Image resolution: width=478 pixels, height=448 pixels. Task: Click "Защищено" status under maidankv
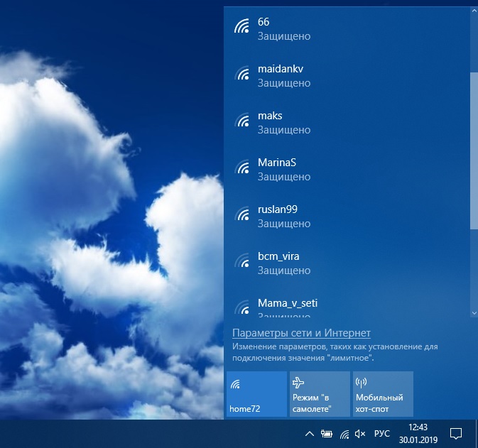pyautogui.click(x=284, y=83)
